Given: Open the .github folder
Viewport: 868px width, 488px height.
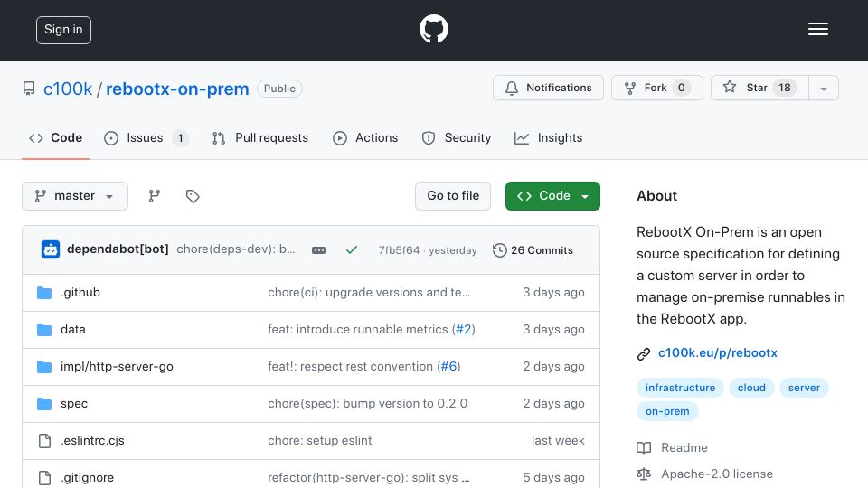Looking at the screenshot, I should coord(80,292).
